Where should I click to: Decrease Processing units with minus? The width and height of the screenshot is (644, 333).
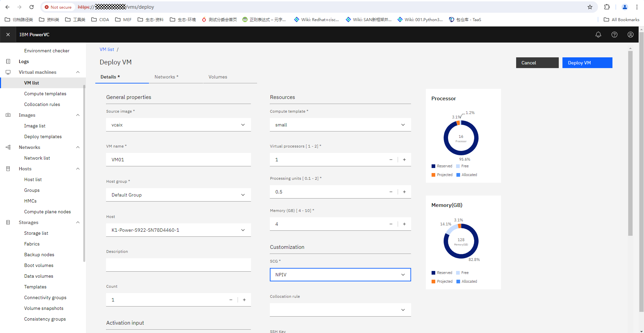click(x=391, y=192)
